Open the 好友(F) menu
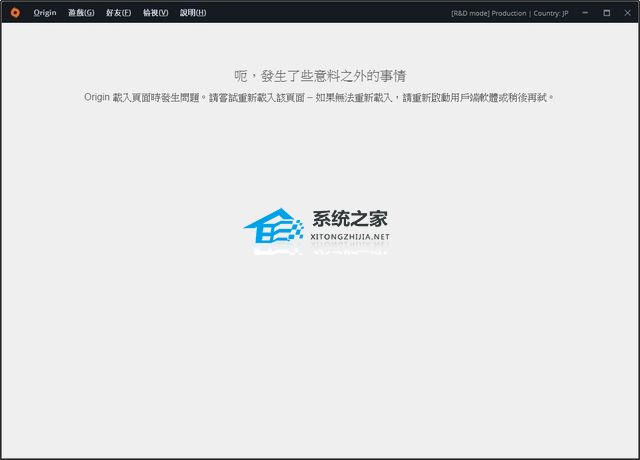Image resolution: width=640 pixels, height=460 pixels. (118, 13)
